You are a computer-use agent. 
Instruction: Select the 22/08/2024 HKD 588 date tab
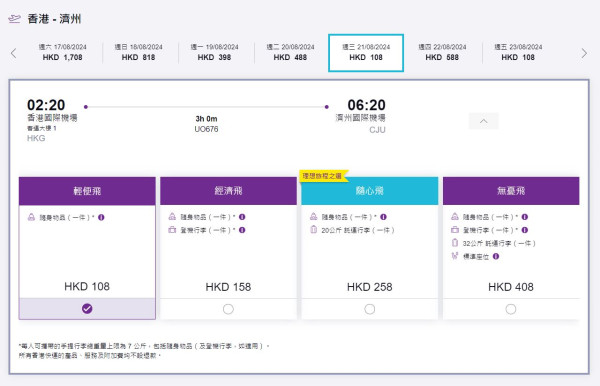[x=442, y=52]
